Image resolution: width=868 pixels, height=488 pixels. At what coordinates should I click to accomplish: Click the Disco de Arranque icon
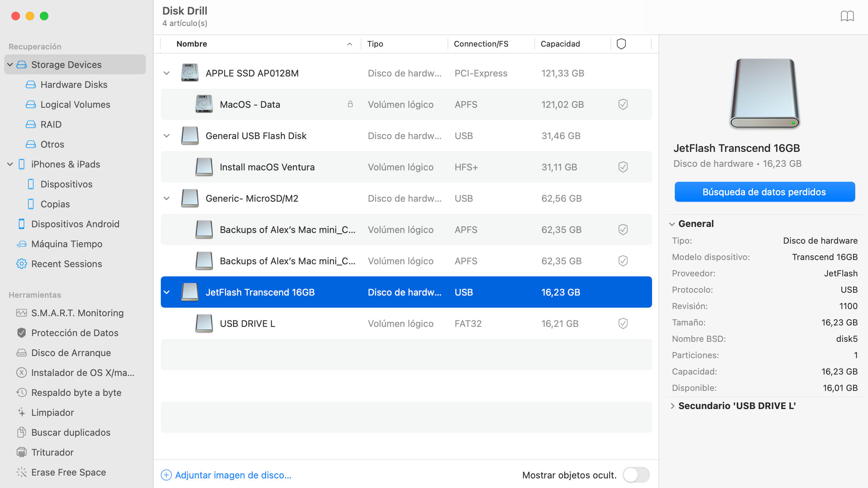coord(21,352)
